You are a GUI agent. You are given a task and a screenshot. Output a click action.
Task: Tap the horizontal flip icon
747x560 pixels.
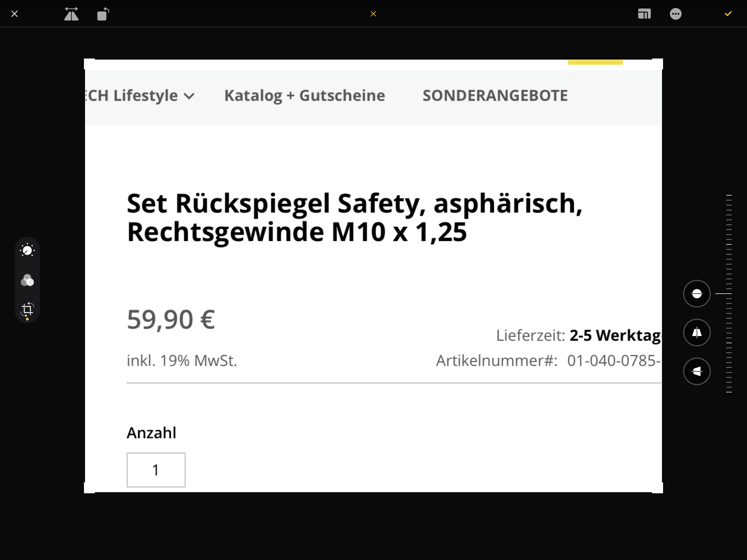[x=71, y=14]
